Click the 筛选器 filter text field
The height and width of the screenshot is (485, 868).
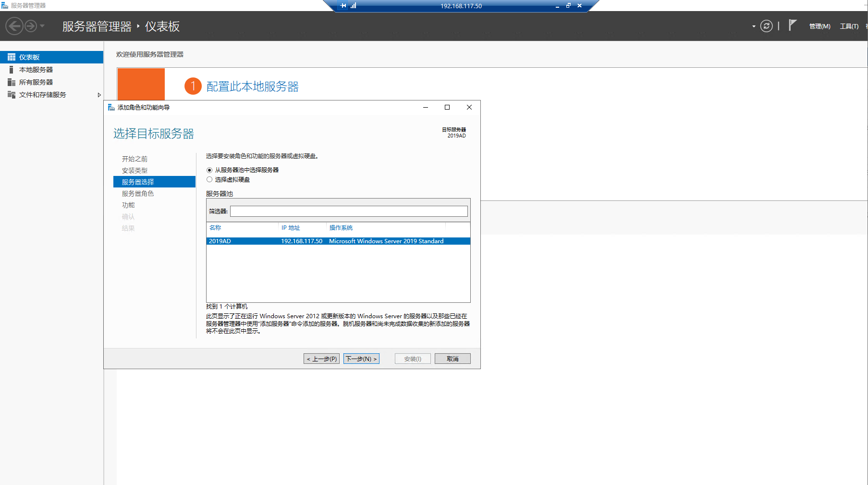point(349,211)
